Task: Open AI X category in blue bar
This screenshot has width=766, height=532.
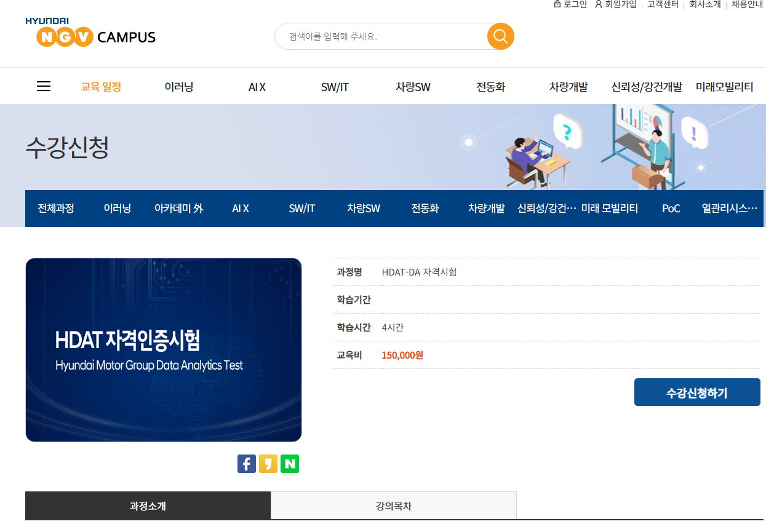Action: [241, 208]
